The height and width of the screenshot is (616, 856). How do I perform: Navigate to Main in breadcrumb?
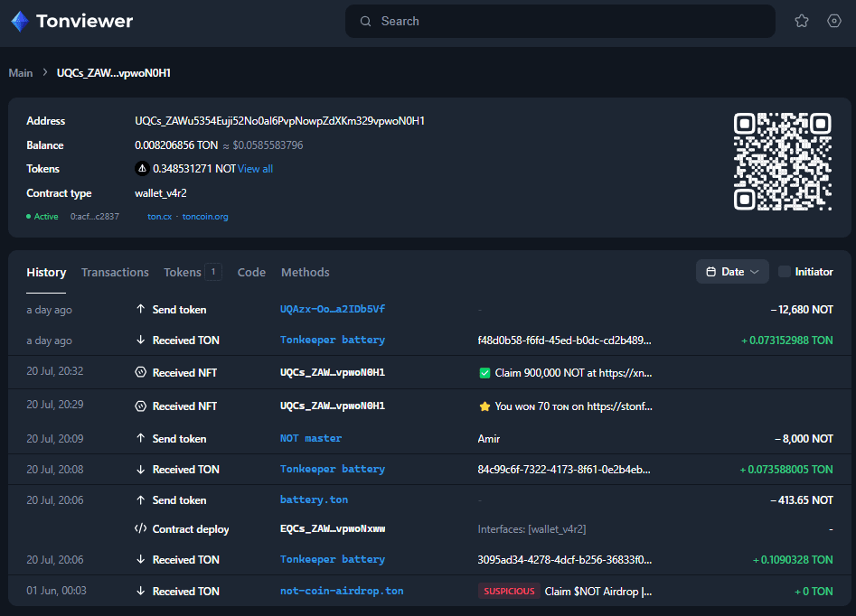[x=21, y=73]
